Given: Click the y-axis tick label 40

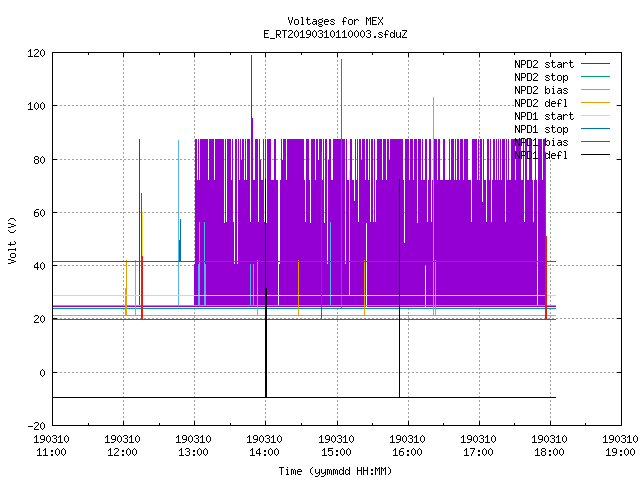Looking at the screenshot, I should 39,266.
